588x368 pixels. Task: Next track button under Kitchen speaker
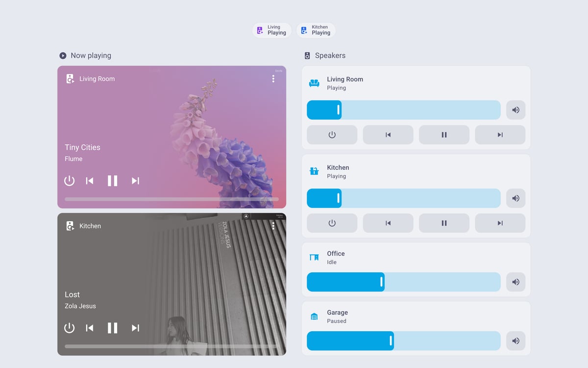coord(500,223)
